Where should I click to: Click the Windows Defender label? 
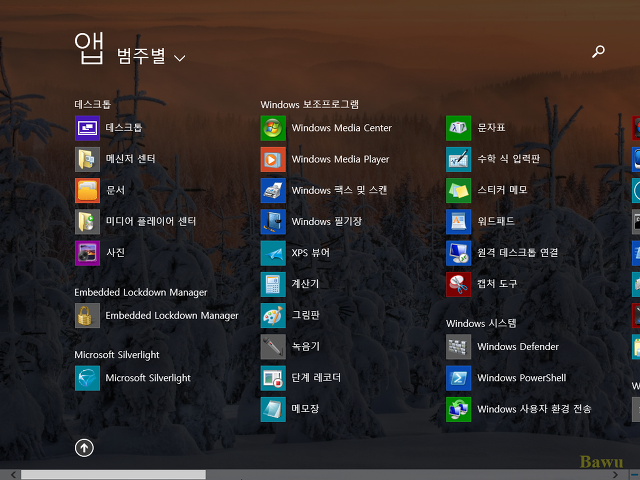point(518,347)
